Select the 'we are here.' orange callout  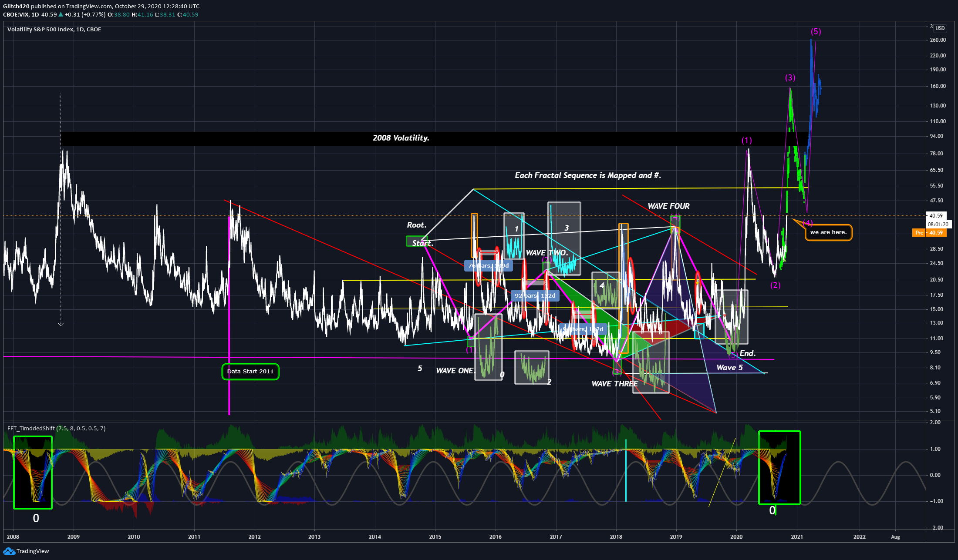[x=828, y=232]
